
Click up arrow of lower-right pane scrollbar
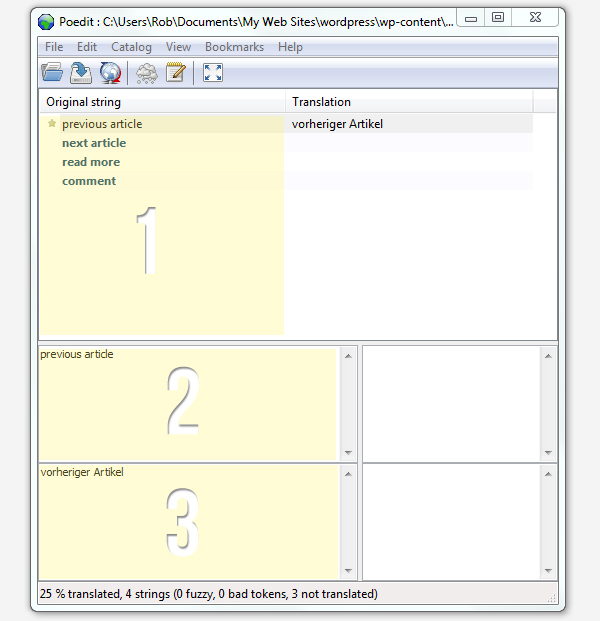coord(549,474)
